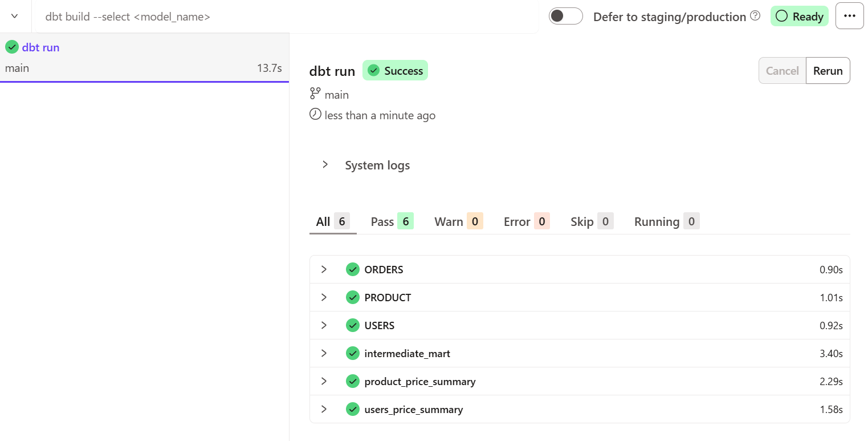
Task: Click the 1.01s duration for PRODUCT
Action: click(x=831, y=297)
